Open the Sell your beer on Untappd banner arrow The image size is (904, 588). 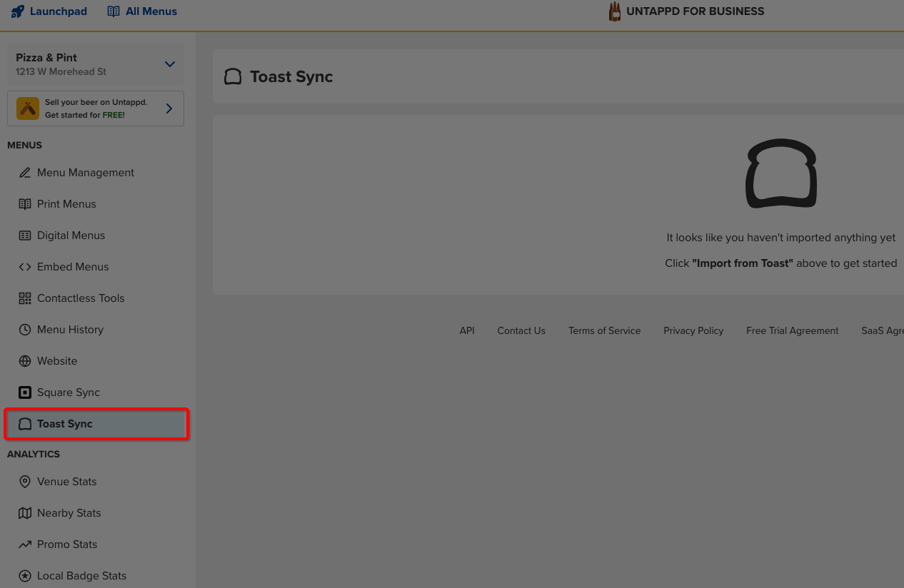tap(169, 108)
